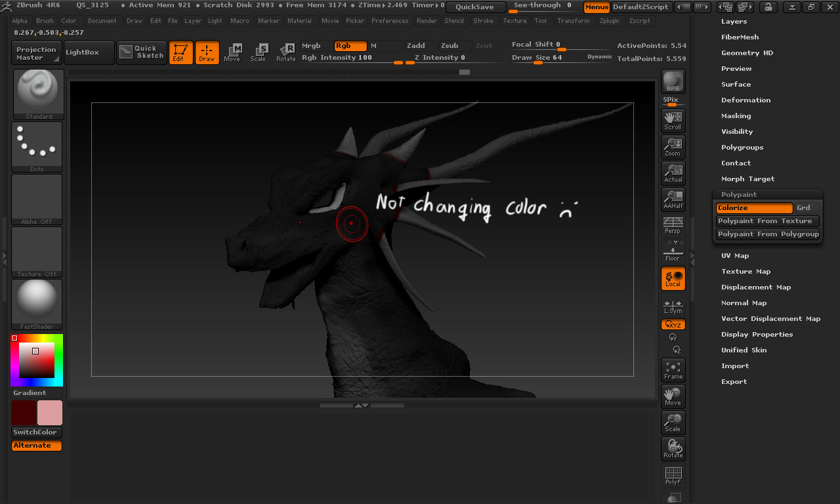Screen dimensions: 840x504
Task: Click the AAHalf antialiasing icon
Action: pos(673,199)
